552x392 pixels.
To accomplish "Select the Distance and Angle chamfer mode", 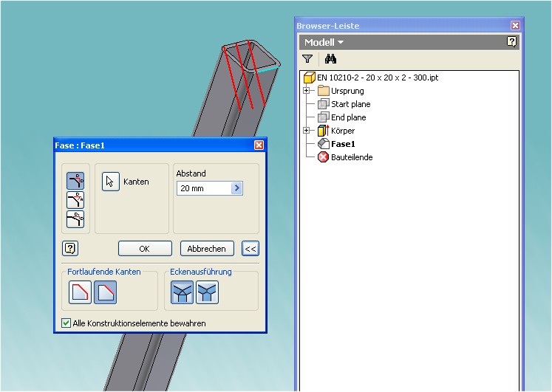I will (x=75, y=200).
